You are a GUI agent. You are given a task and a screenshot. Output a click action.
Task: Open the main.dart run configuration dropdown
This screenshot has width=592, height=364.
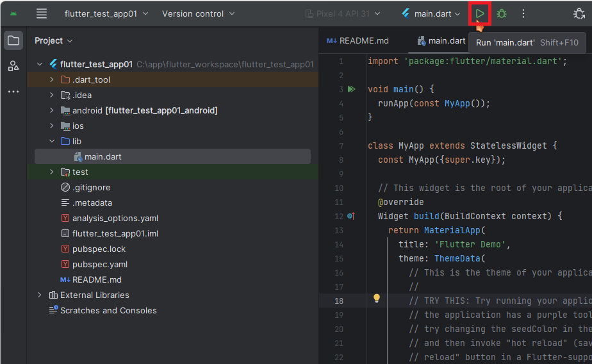coord(431,14)
